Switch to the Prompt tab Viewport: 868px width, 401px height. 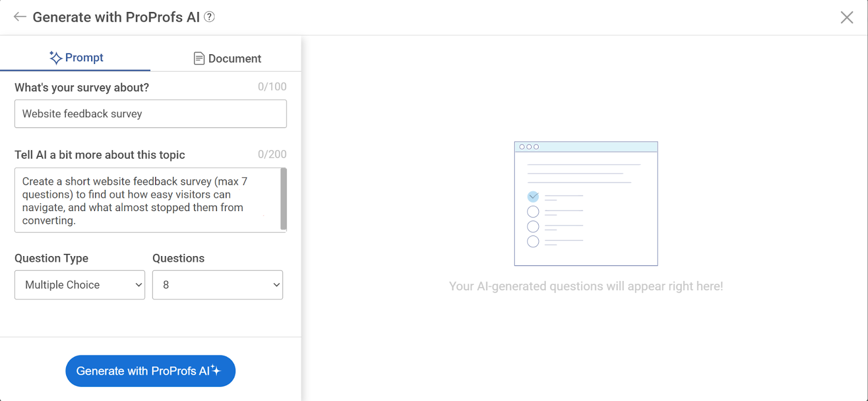[x=75, y=58]
